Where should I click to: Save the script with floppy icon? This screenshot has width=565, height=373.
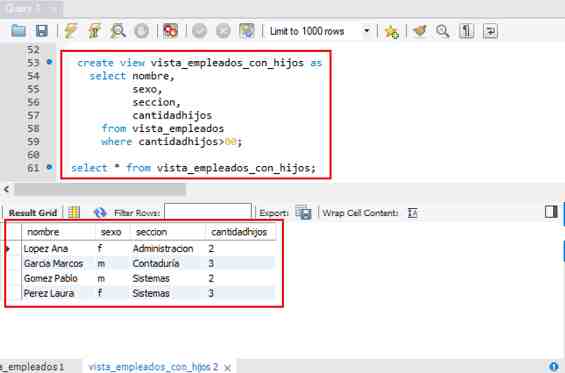[41, 31]
